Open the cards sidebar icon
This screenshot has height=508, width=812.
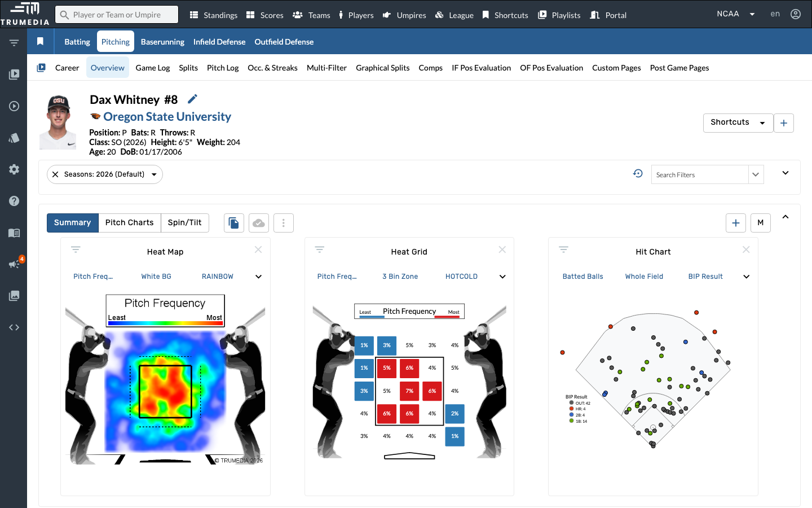[x=14, y=138]
